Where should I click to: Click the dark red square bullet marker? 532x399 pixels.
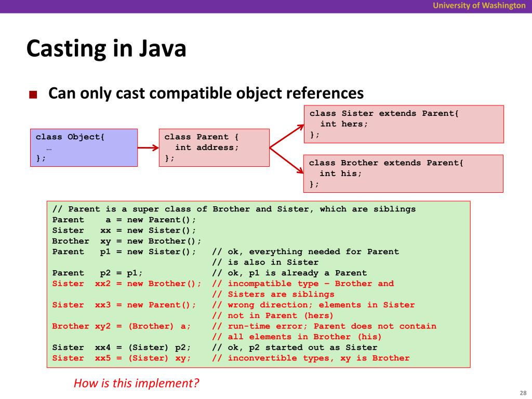tap(33, 95)
